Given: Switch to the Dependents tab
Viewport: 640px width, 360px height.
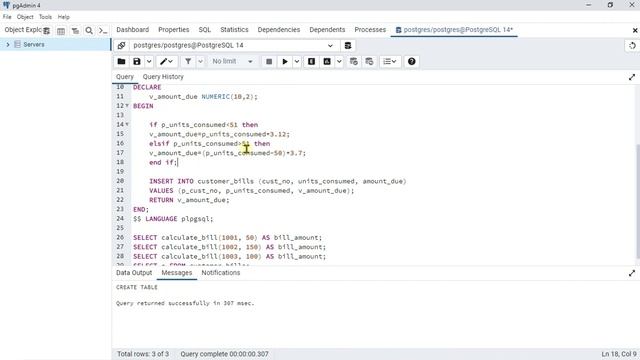Looking at the screenshot, I should [327, 30].
